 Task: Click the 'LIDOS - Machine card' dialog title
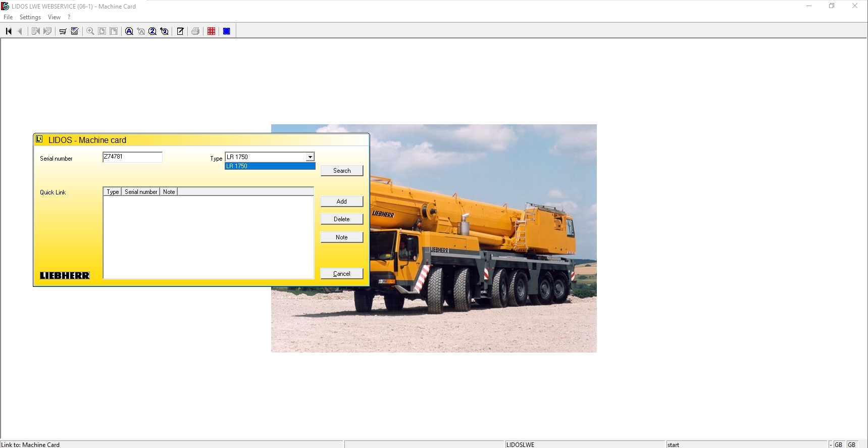pyautogui.click(x=87, y=140)
